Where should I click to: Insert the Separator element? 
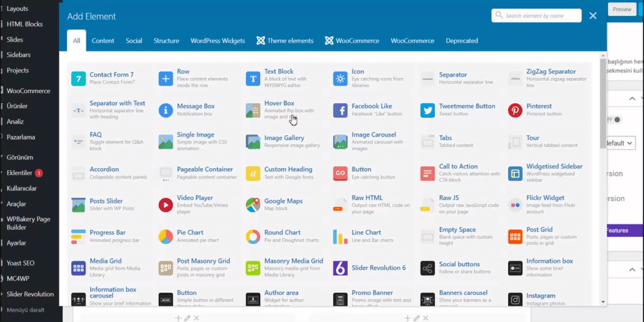(x=459, y=78)
